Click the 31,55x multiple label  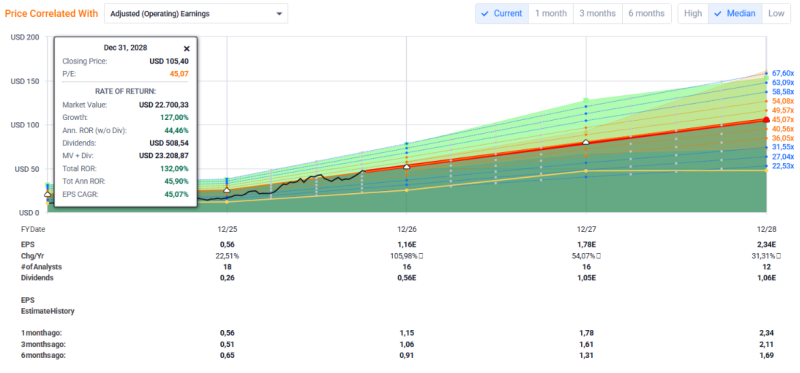point(783,147)
